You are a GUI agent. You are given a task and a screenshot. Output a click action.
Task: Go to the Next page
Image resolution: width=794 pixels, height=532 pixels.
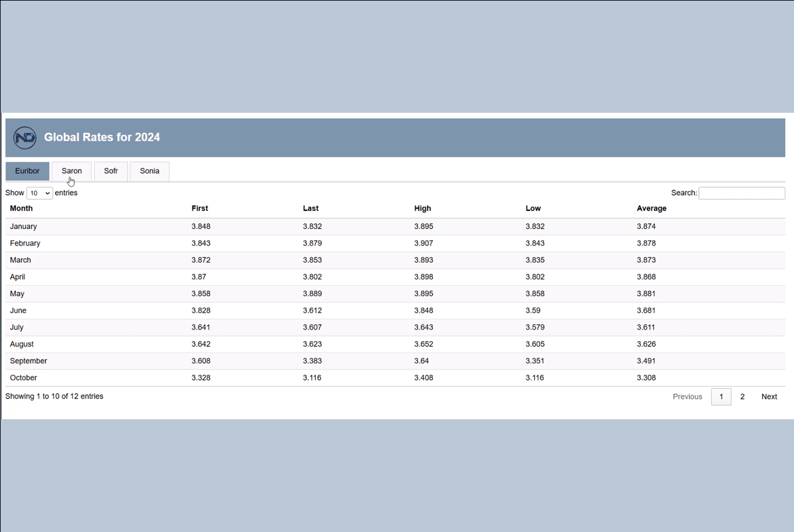pos(768,397)
